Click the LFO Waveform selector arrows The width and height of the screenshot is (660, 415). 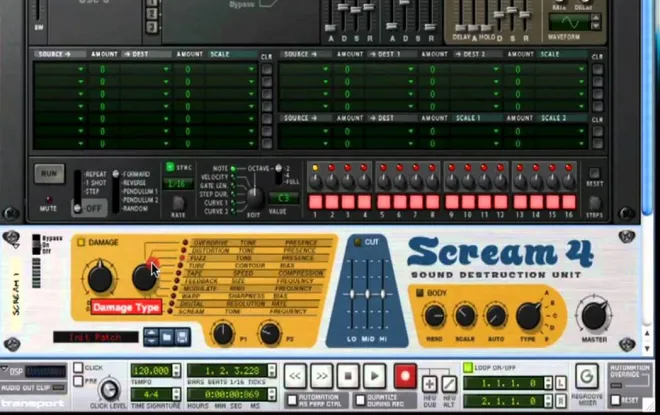[x=595, y=22]
